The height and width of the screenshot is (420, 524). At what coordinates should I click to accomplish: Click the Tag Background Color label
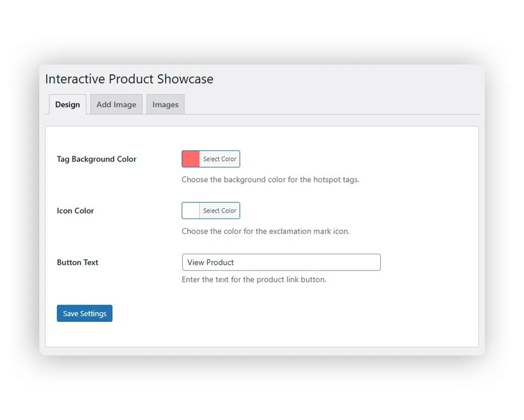[x=96, y=159]
